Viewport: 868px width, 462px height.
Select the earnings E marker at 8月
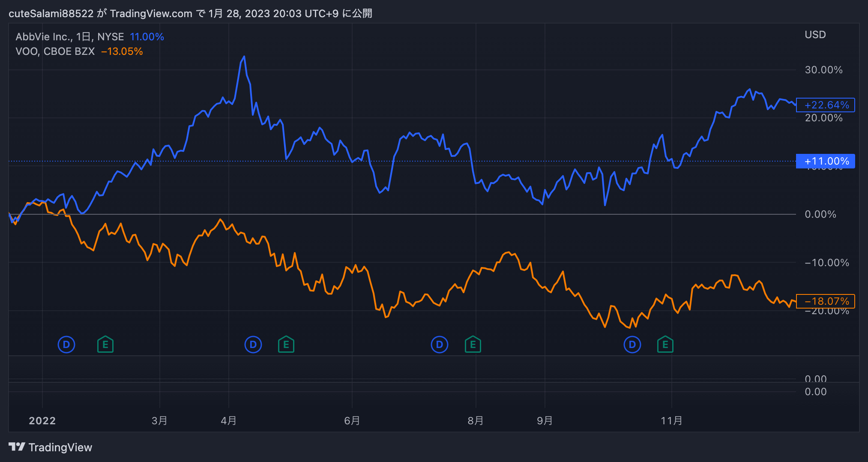tap(473, 345)
